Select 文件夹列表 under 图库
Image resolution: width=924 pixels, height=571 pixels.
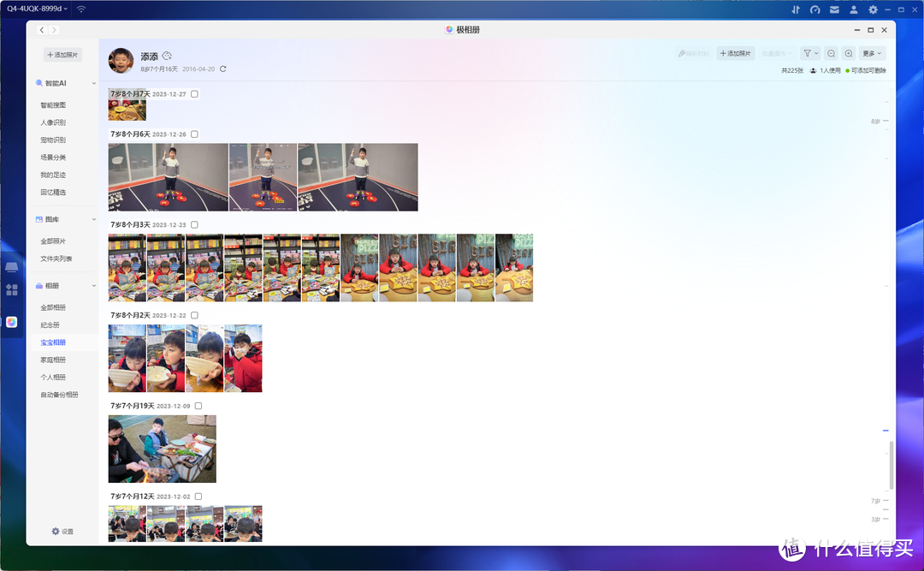[x=56, y=259]
